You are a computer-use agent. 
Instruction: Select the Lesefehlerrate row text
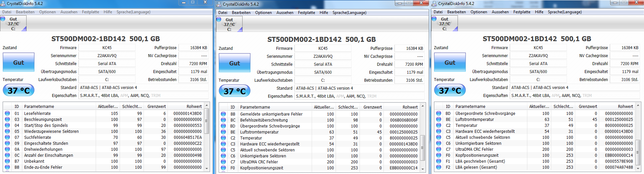pyautogui.click(x=38, y=113)
